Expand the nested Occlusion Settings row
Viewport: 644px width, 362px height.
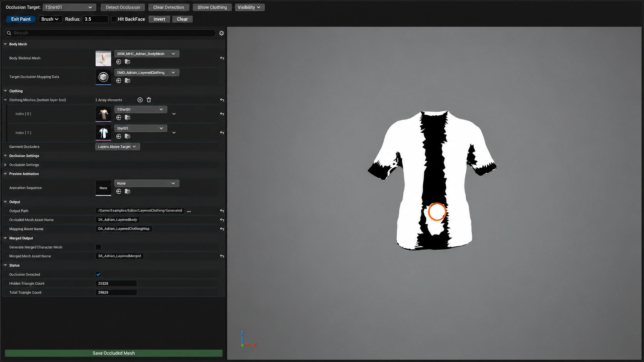5,165
